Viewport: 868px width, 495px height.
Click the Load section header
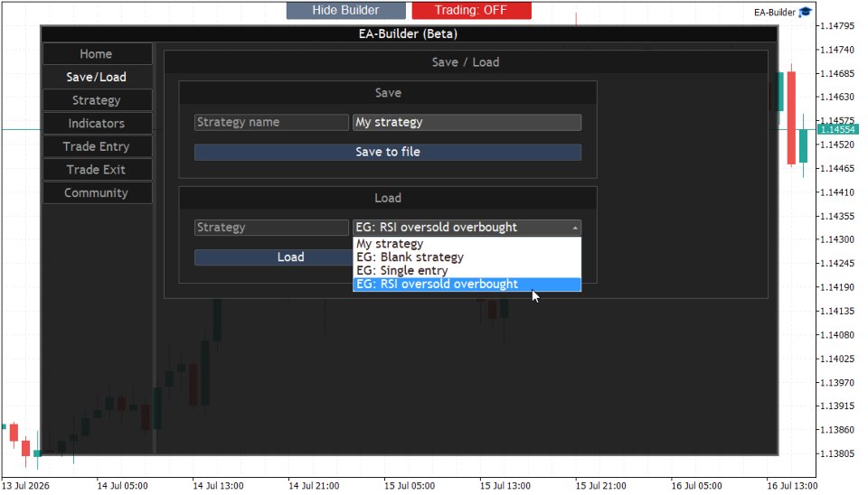388,198
